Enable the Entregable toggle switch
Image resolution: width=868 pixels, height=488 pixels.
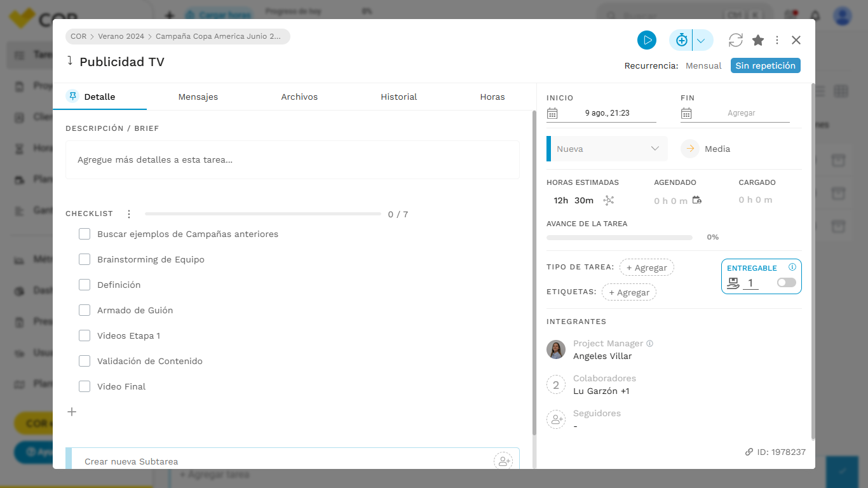786,283
